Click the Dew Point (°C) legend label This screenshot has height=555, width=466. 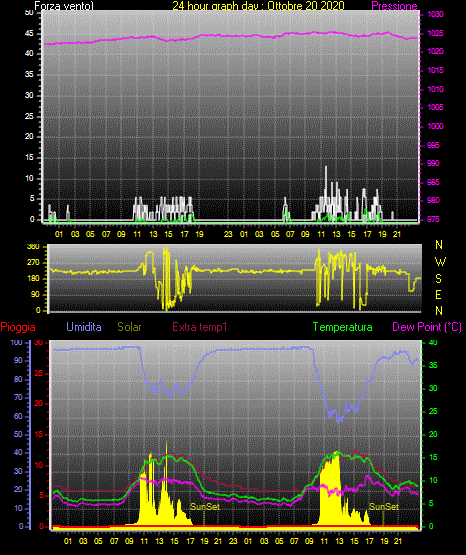click(427, 327)
